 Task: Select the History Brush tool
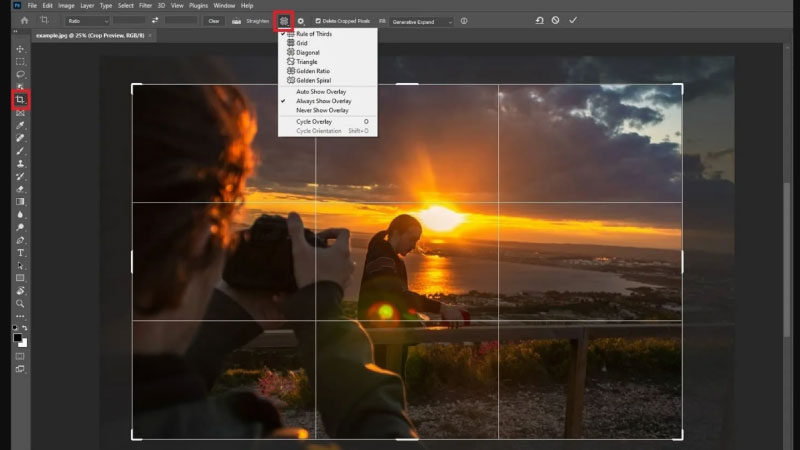[x=20, y=177]
